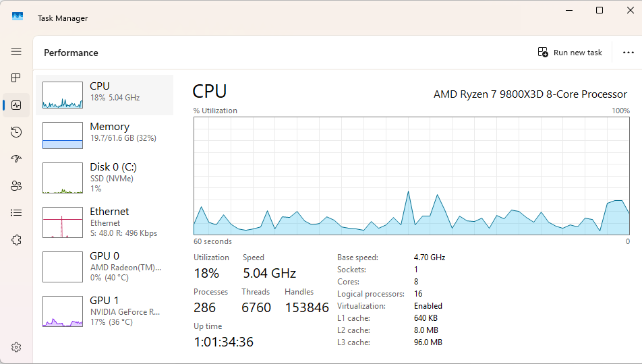Screen dimensions: 642x364
Task: Select the Performance page icon
Action: (16, 105)
